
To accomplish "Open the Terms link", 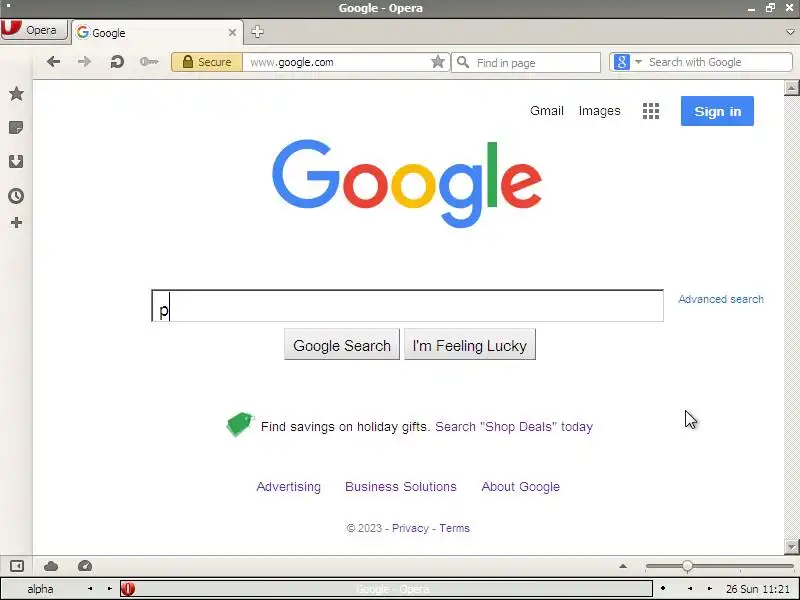I will (455, 528).
